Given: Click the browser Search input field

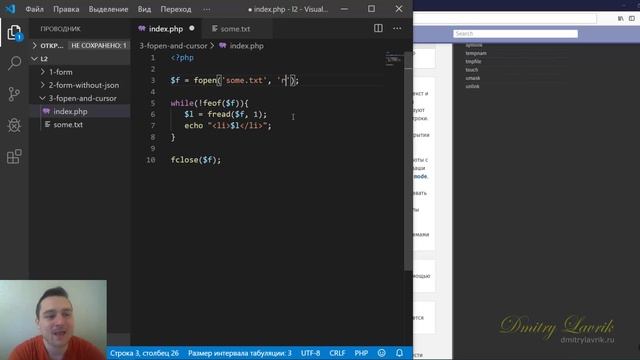Looking at the screenshot, I should (x=515, y=33).
